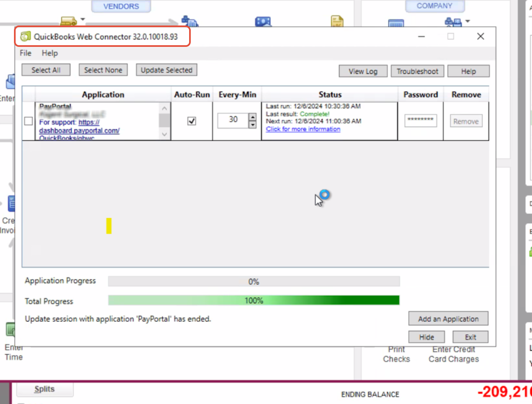The width and height of the screenshot is (532, 404).
Task: Toggle the Auto-Run checkbox for PayPortal
Action: 192,121
